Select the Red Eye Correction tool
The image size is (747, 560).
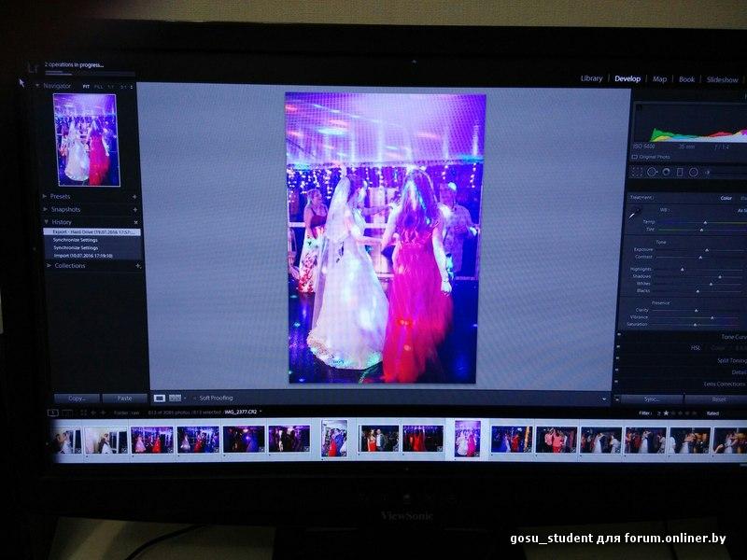coord(666,172)
